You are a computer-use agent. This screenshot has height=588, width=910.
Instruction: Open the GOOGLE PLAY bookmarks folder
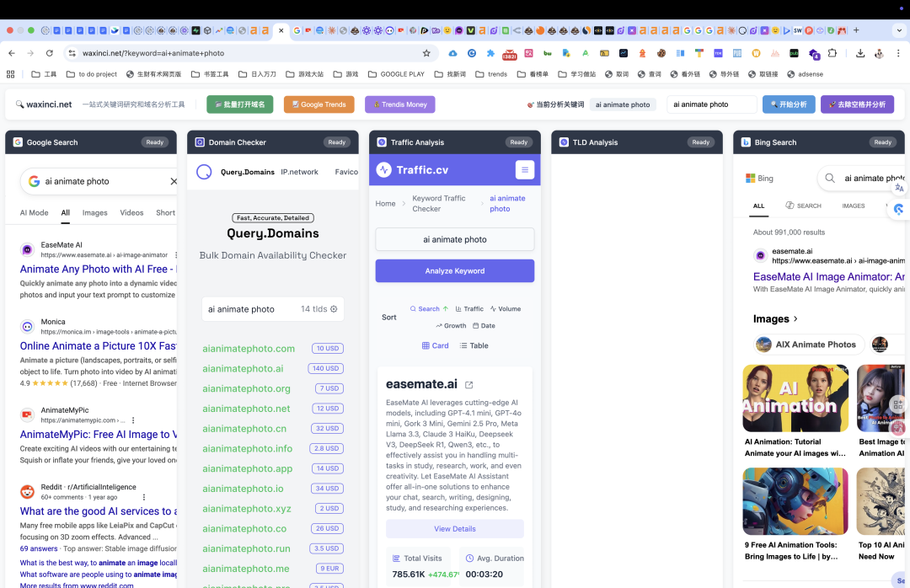click(x=396, y=74)
